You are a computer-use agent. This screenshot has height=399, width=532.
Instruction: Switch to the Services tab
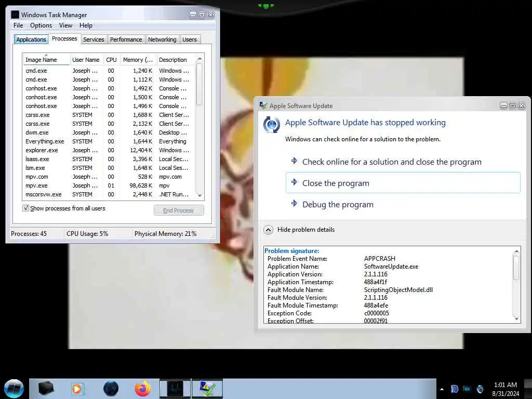click(94, 39)
